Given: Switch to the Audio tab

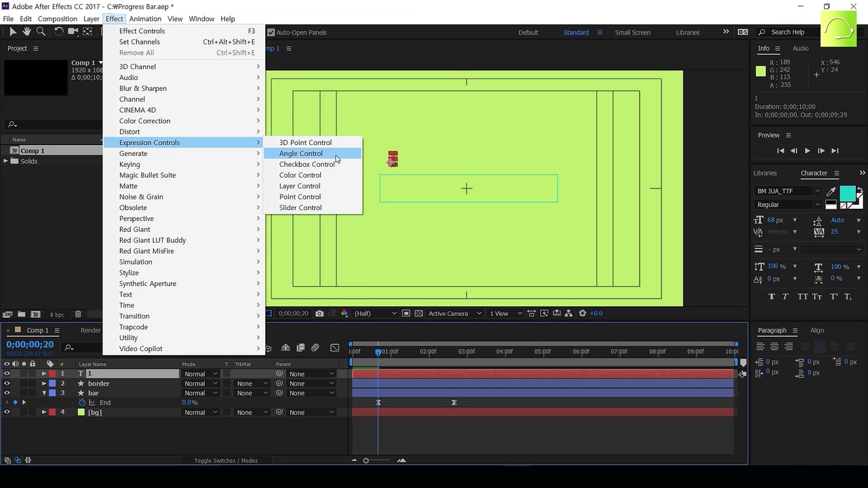Looking at the screenshot, I should [x=800, y=49].
